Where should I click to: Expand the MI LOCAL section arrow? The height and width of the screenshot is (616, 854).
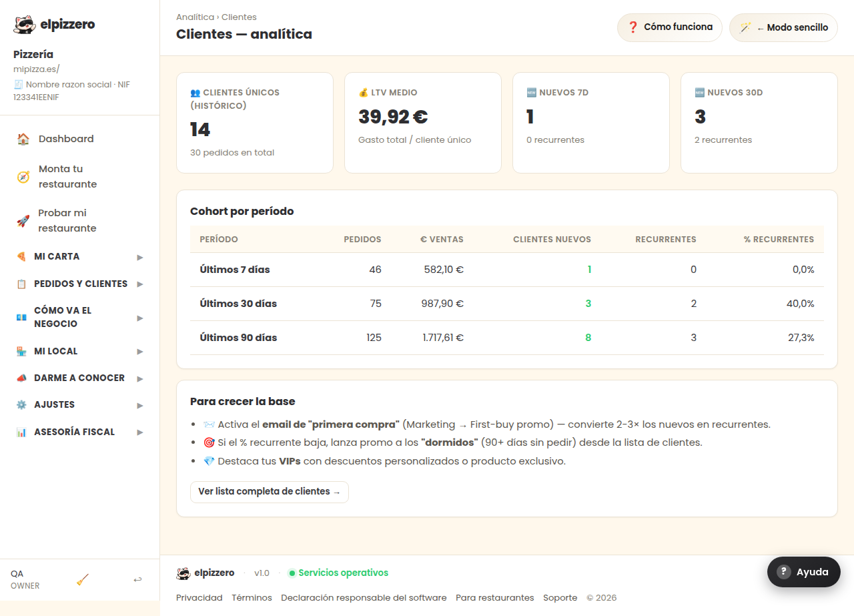140,352
